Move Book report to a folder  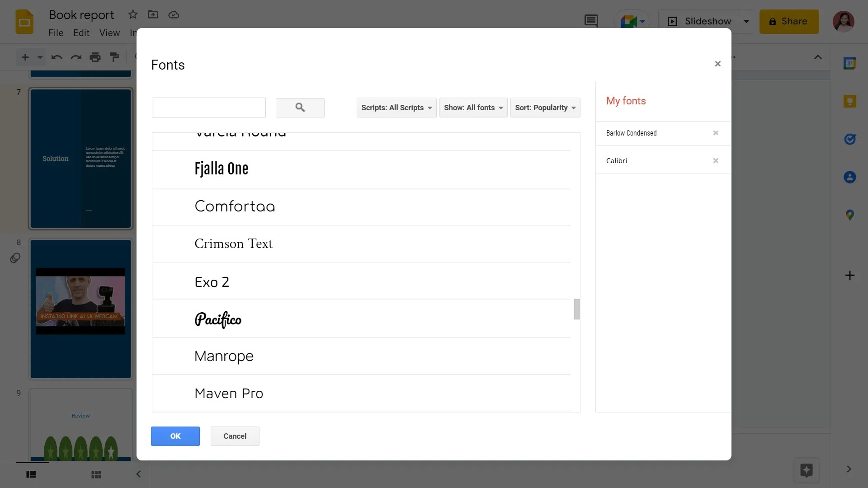click(153, 14)
